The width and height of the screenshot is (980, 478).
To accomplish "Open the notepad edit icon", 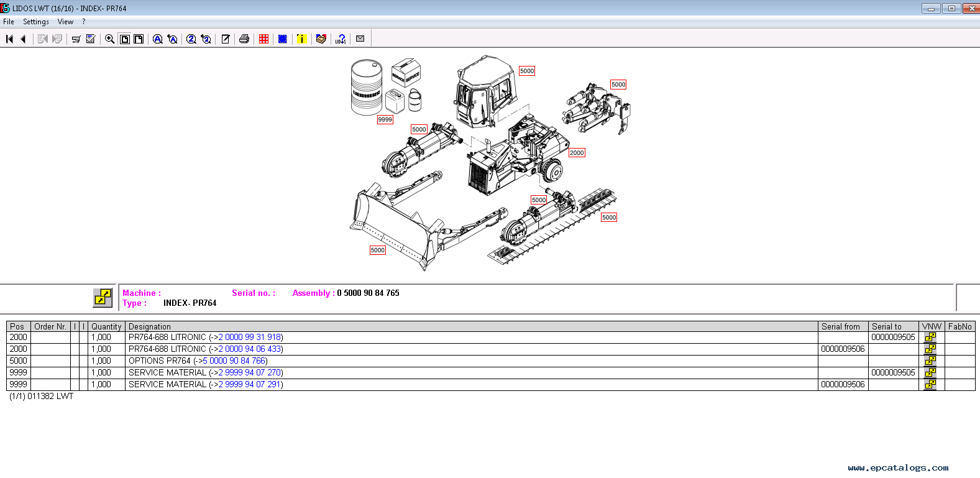I will point(226,39).
